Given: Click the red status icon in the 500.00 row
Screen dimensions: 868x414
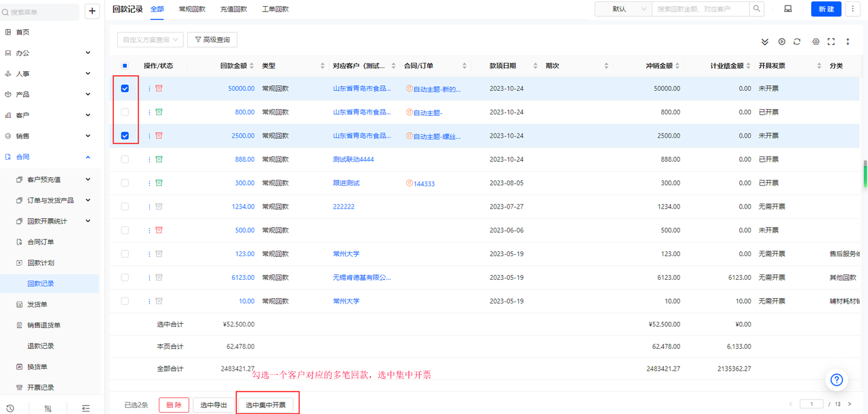Looking at the screenshot, I should 159,230.
